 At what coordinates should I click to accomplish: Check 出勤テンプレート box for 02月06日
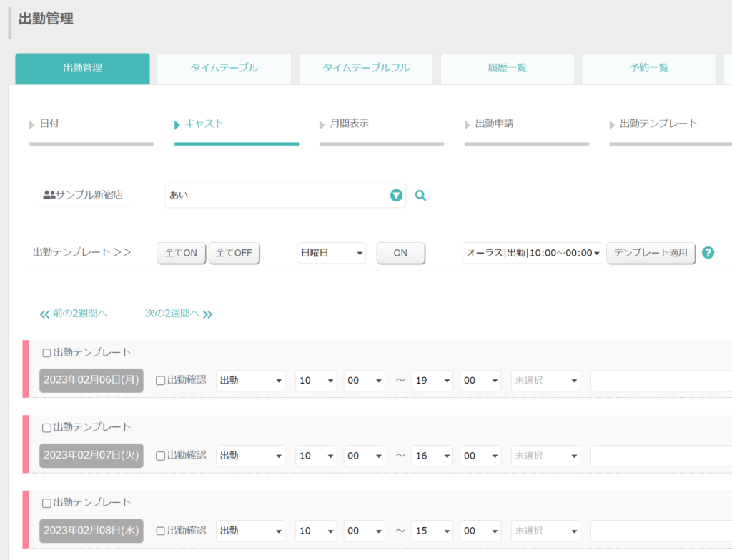pos(46,353)
